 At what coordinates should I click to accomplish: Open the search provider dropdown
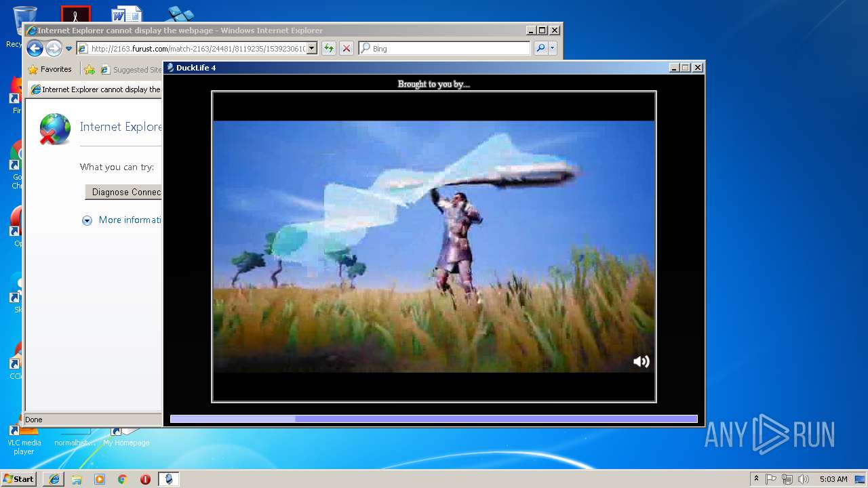point(553,48)
